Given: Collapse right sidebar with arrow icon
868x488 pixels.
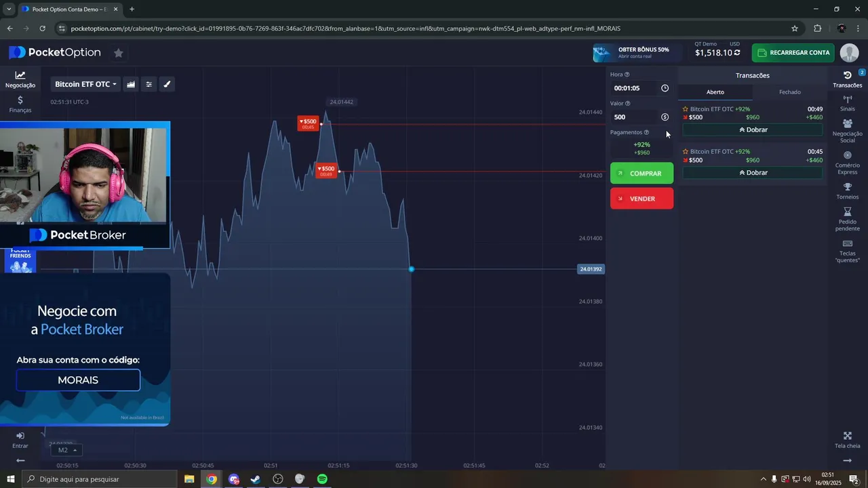Looking at the screenshot, I should (x=848, y=461).
